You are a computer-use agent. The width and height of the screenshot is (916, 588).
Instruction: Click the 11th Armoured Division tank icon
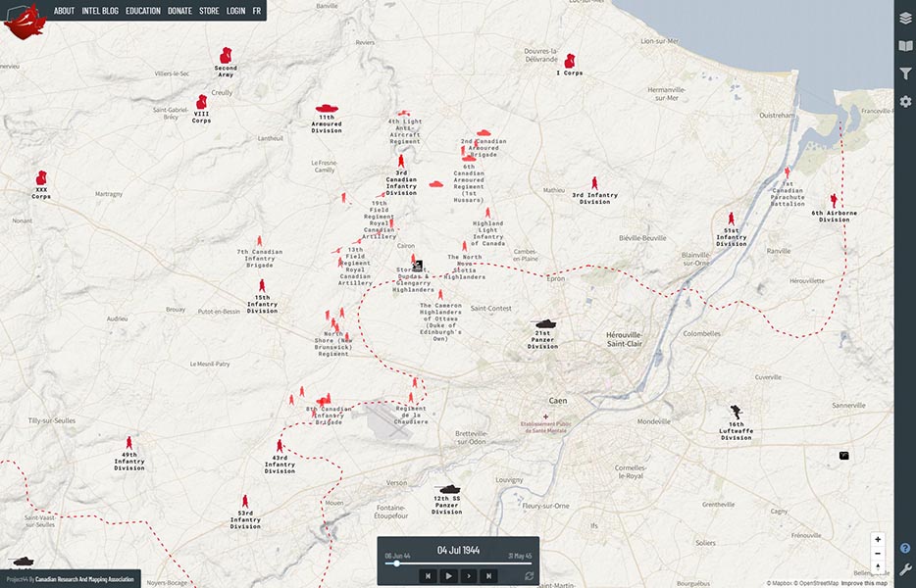pyautogui.click(x=327, y=108)
